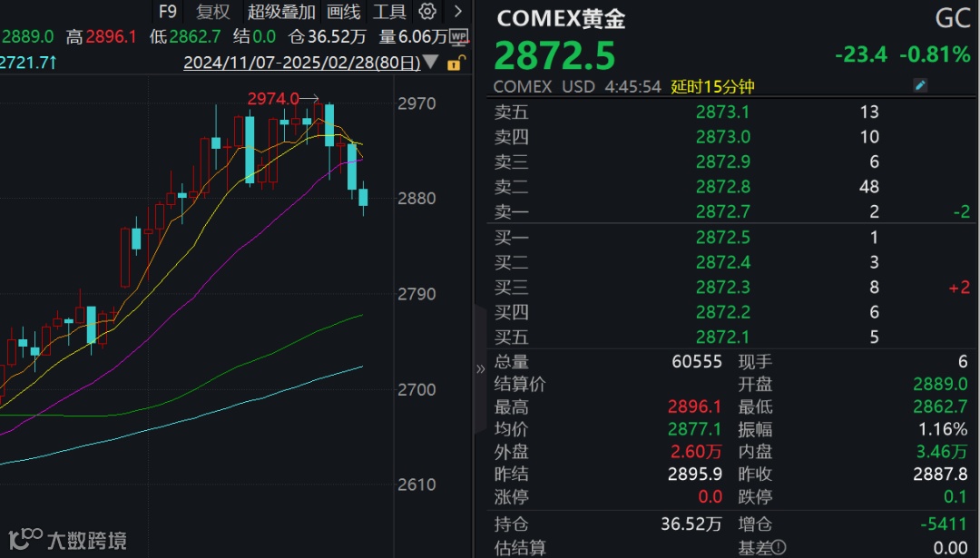Click the 开盘 value 2889.0 in quote panel
This screenshot has width=980, height=558.
pos(940,385)
